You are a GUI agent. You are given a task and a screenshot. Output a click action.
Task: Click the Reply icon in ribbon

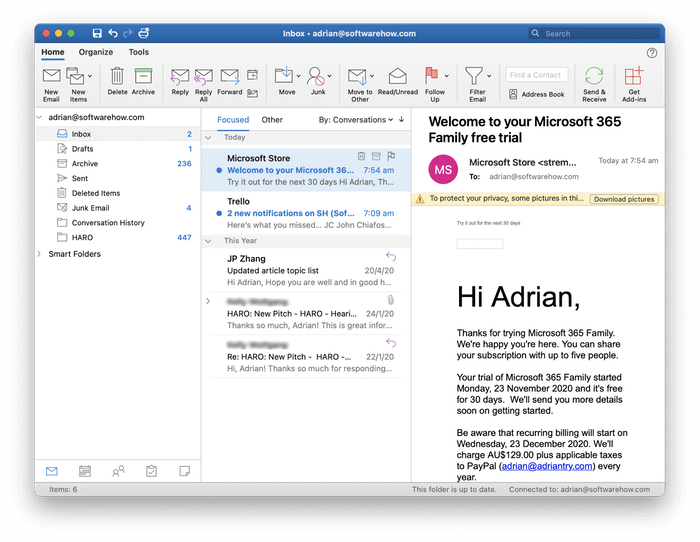pos(180,76)
